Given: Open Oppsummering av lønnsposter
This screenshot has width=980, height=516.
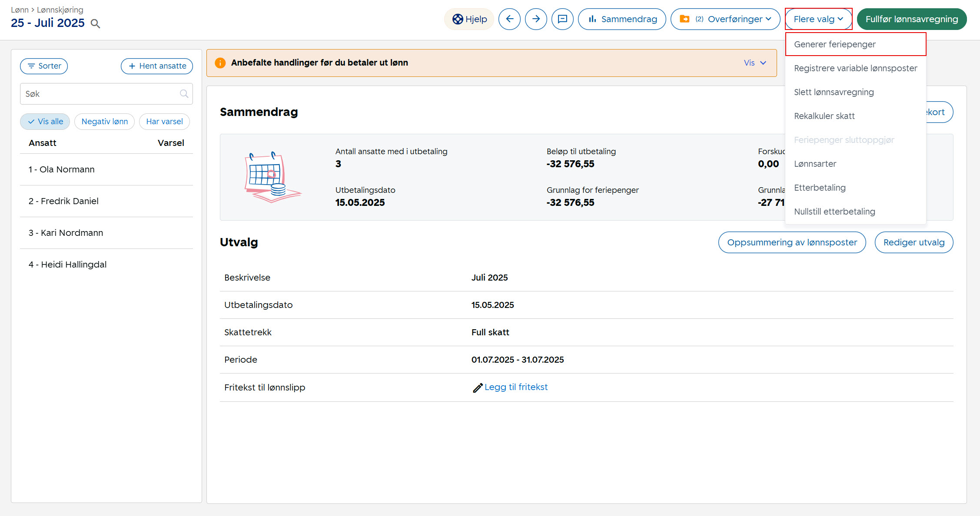Looking at the screenshot, I should [x=792, y=242].
